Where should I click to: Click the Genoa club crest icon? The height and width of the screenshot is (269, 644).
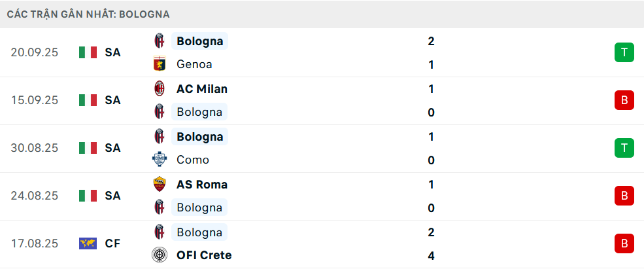[x=159, y=64]
